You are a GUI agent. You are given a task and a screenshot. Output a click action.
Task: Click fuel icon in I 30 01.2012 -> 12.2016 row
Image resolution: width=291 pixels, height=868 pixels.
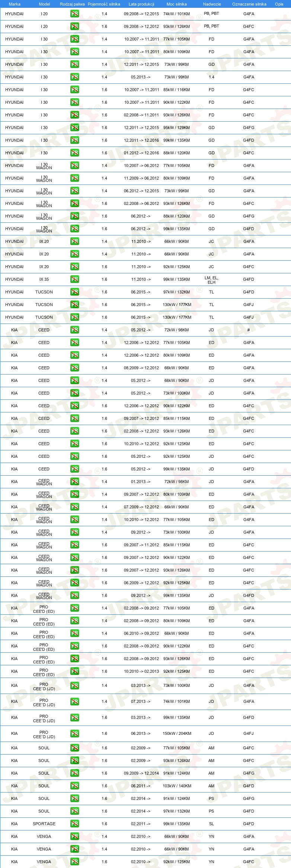(x=75, y=153)
